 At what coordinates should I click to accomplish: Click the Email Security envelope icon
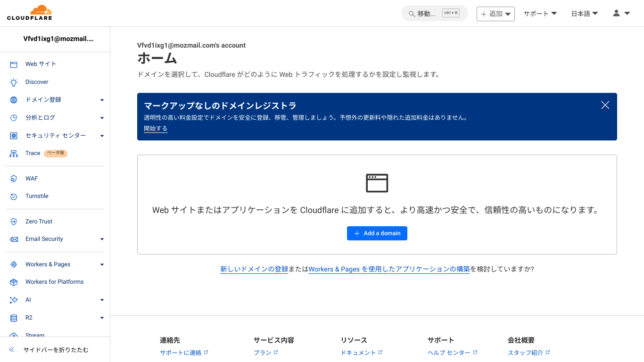point(14,239)
